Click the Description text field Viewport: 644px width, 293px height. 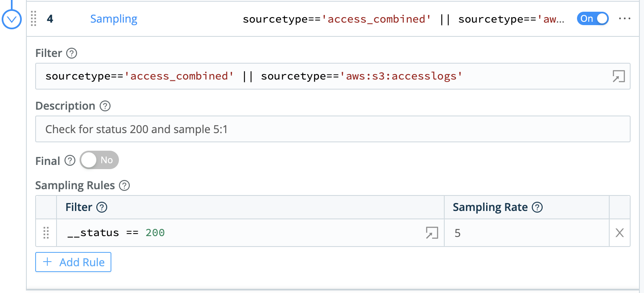click(293, 129)
